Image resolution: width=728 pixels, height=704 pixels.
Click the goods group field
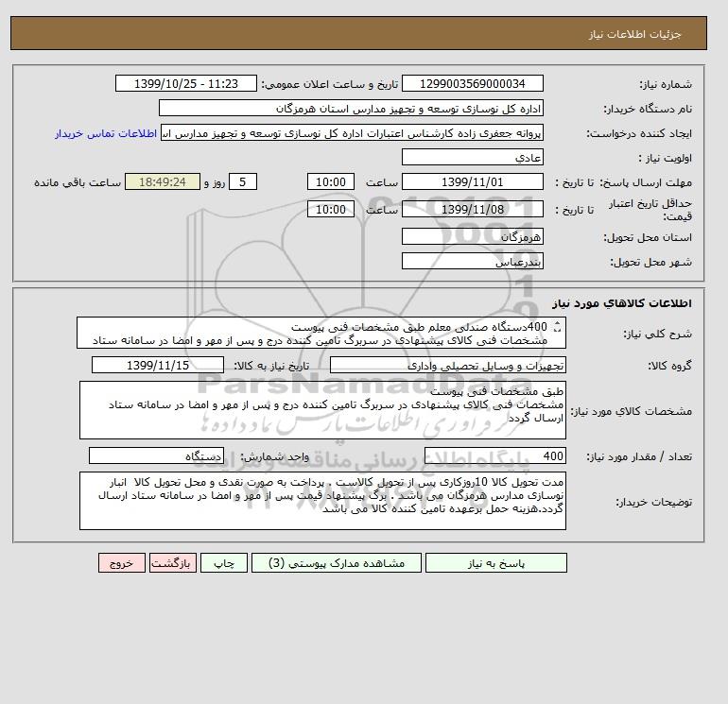[x=448, y=365]
